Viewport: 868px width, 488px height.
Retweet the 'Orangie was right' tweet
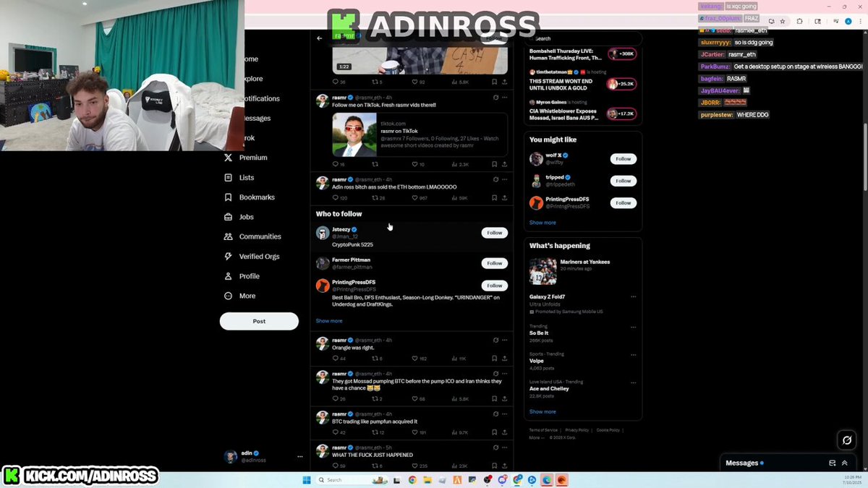pos(375,359)
